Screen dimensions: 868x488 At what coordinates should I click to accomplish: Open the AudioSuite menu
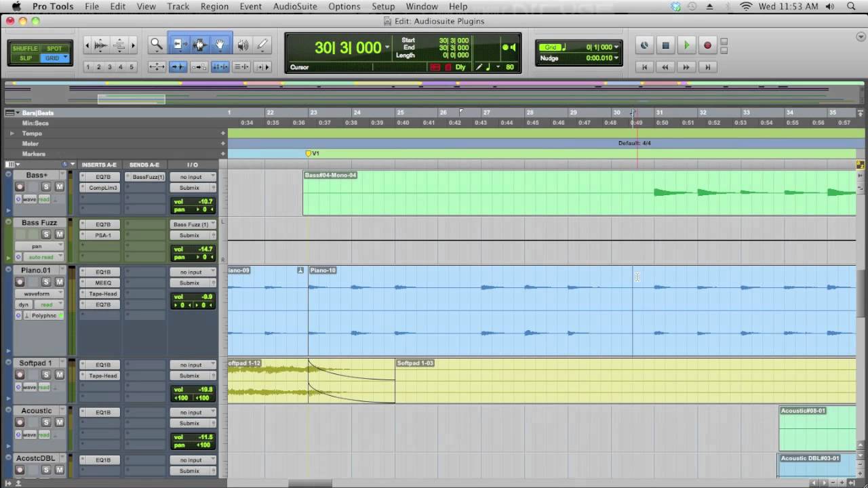point(295,6)
